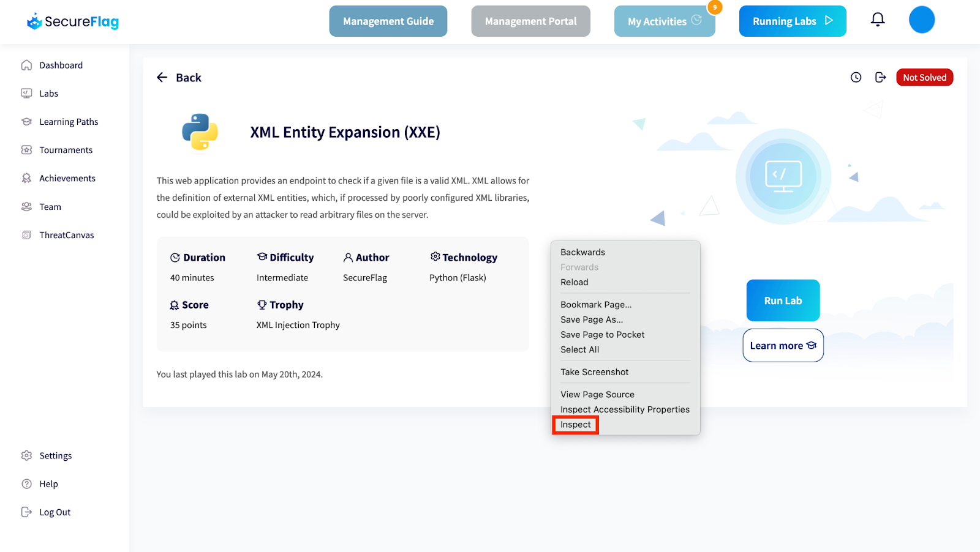Click the back arrow icon
The width and height of the screenshot is (980, 552).
162,77
